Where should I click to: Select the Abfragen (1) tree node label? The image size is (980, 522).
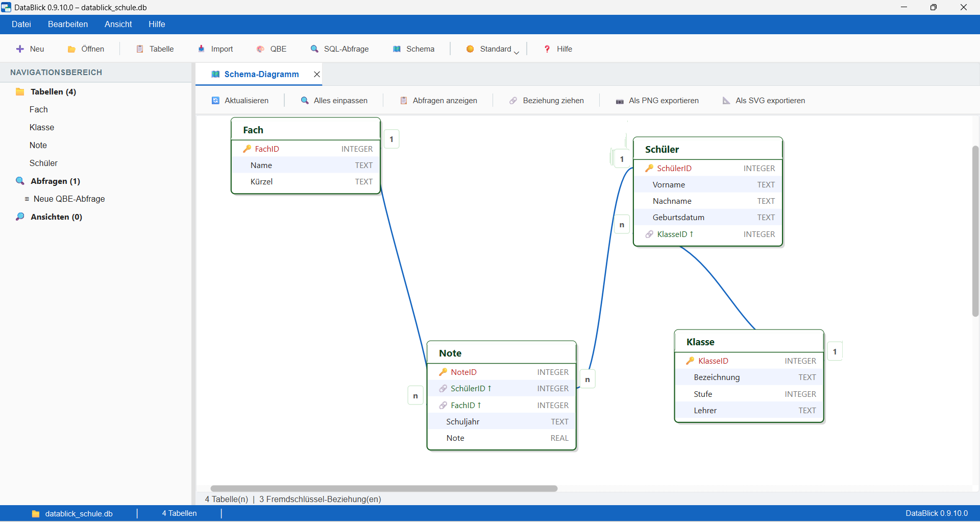55,181
